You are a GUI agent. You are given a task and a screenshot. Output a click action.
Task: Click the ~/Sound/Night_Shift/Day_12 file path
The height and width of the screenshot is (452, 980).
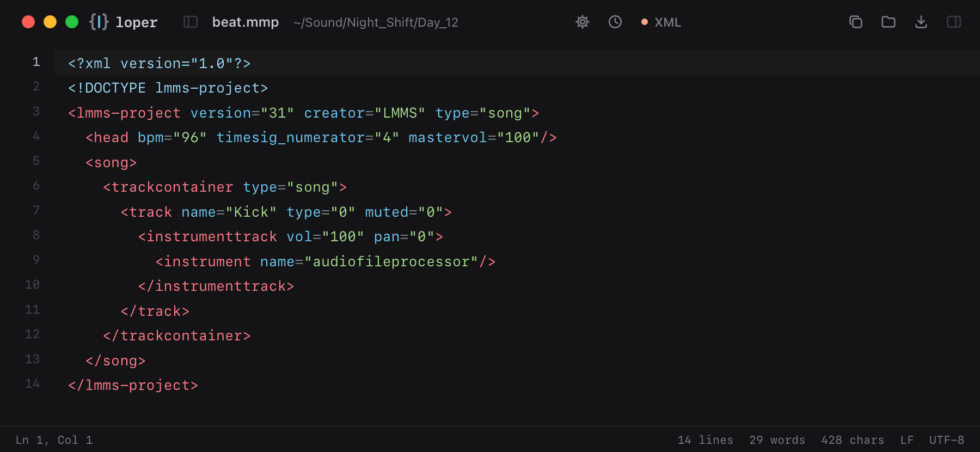coord(376,22)
